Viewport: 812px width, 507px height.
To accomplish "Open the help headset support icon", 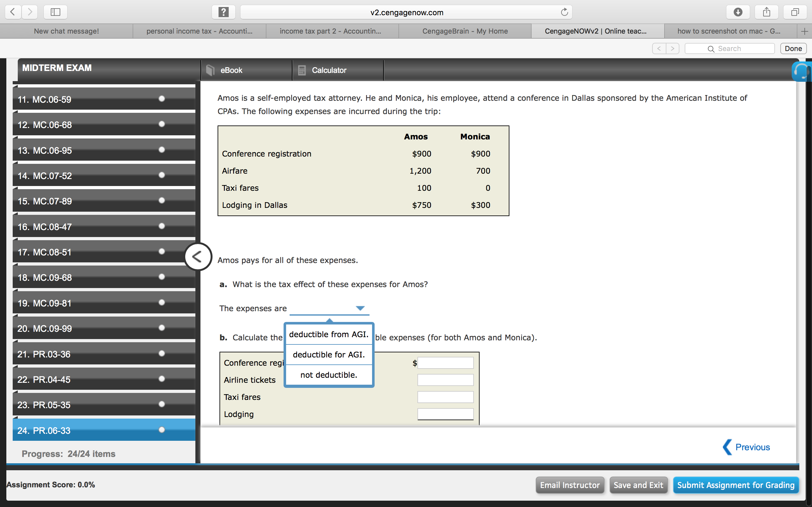I will click(802, 71).
